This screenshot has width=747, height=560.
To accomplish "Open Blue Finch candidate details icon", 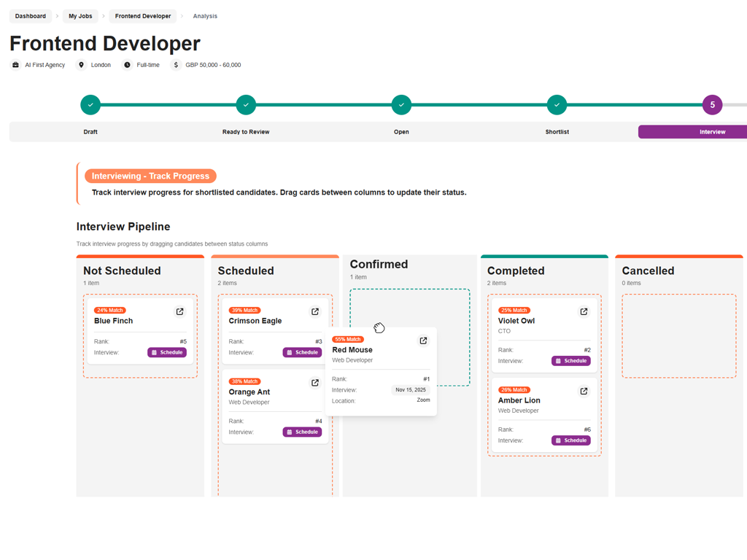I will point(179,312).
